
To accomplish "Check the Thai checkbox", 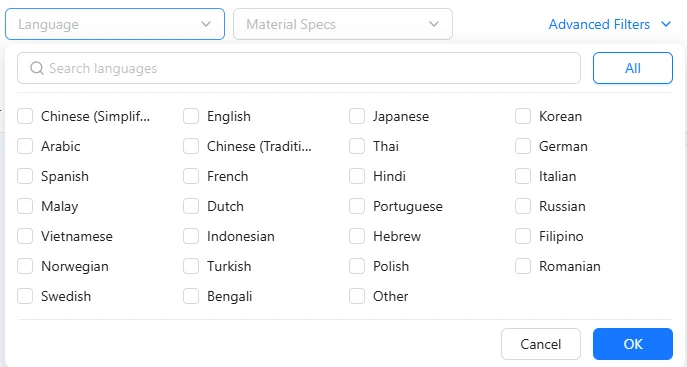I will (357, 146).
